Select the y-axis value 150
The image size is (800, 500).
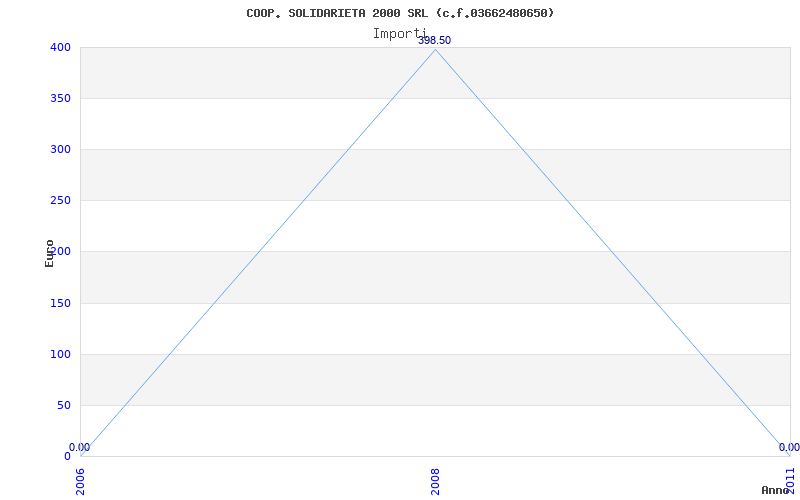[x=60, y=304]
